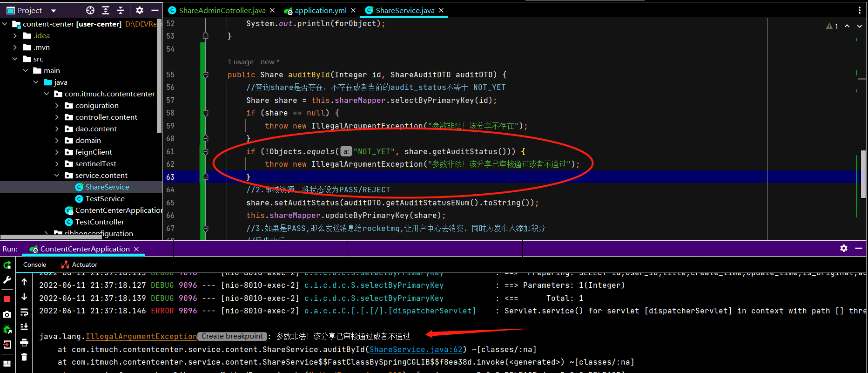Image resolution: width=868 pixels, height=373 pixels.
Task: Open Run panel settings gear
Action: [844, 248]
